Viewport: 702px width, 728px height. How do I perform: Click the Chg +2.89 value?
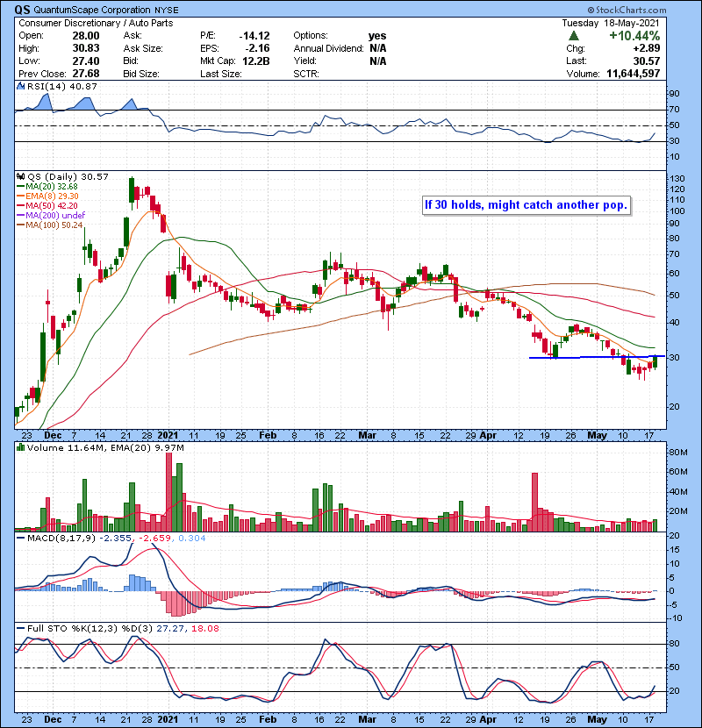647,48
